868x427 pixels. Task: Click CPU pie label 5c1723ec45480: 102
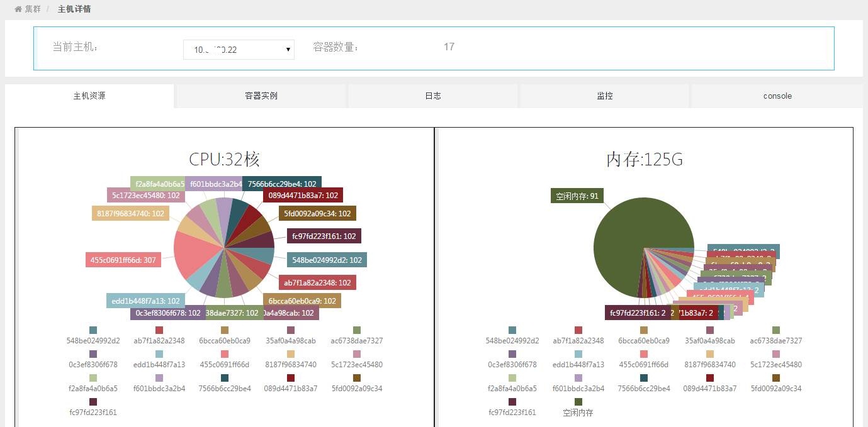[x=146, y=195]
